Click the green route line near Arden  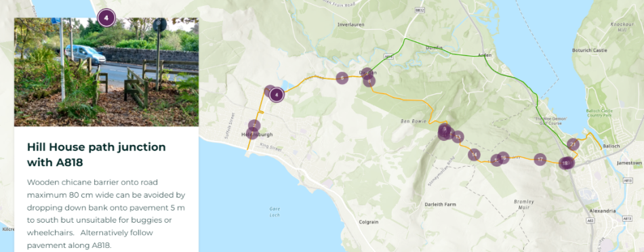[487, 61]
